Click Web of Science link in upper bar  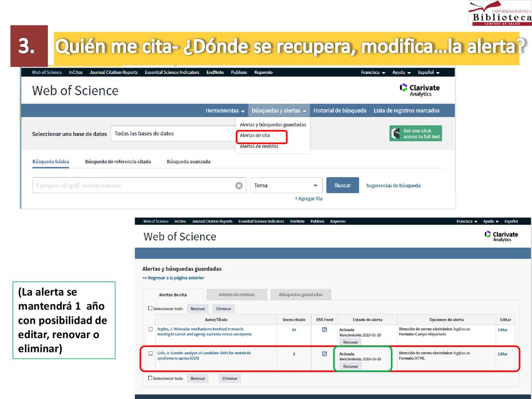47,72
